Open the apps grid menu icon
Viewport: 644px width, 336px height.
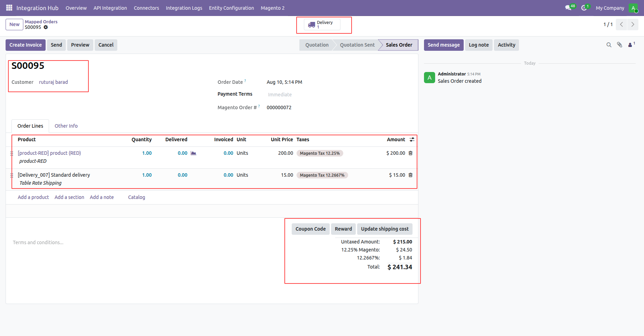tap(9, 8)
